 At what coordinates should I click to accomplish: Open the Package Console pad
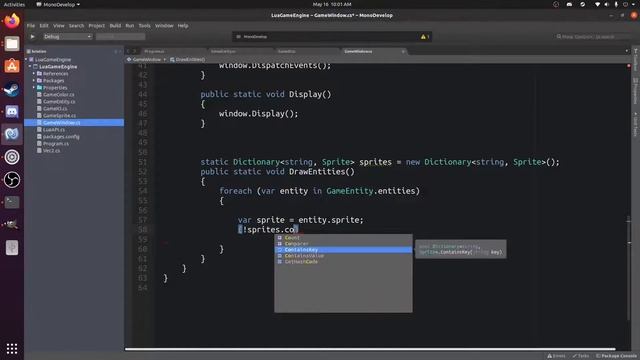coord(617,356)
